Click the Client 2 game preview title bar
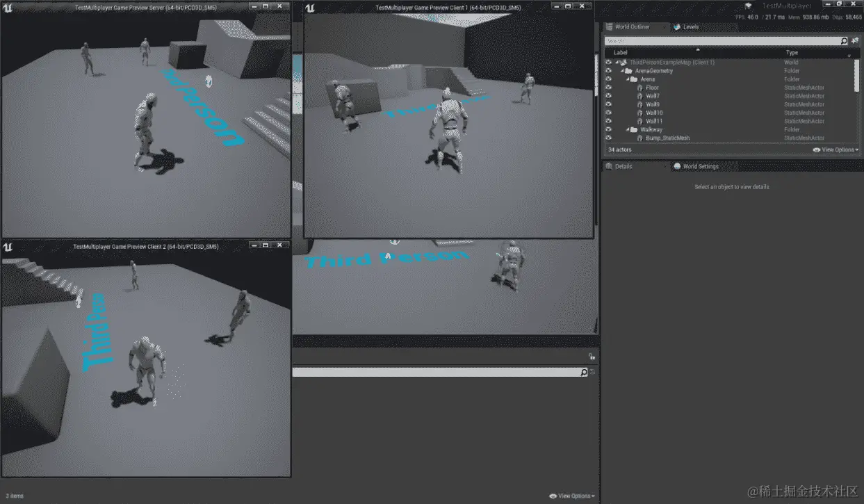 145,246
